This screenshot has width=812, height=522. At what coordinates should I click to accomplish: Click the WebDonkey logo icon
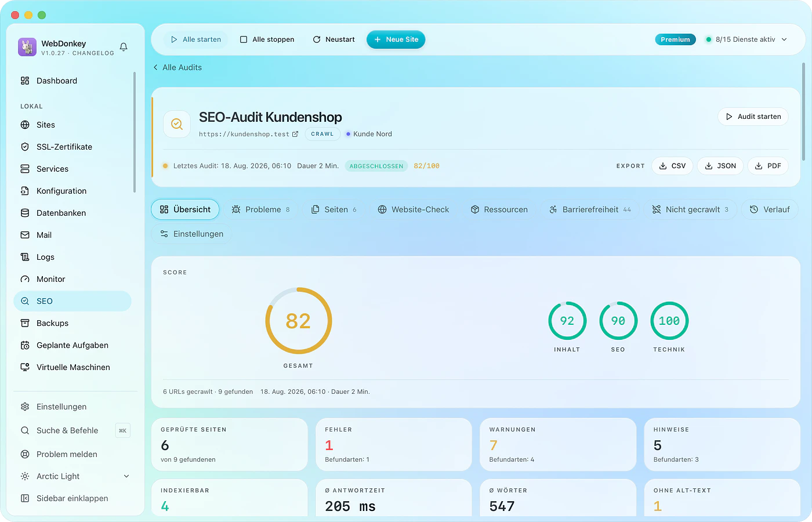(27, 47)
